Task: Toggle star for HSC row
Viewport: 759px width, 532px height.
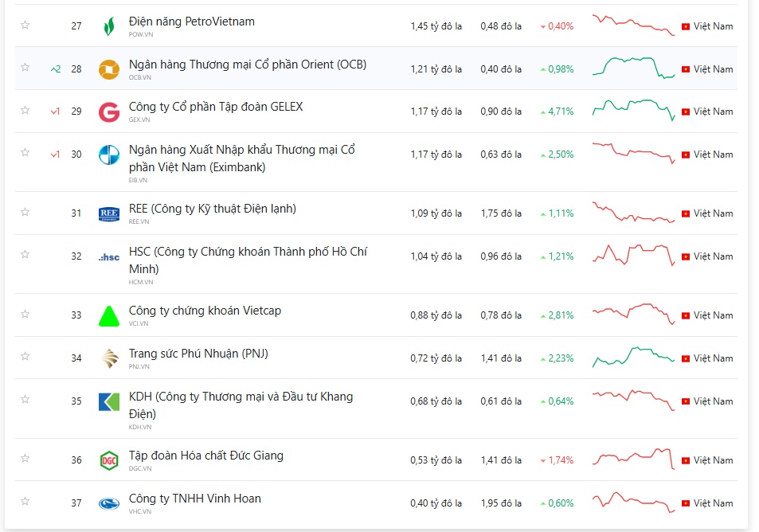Action: [25, 254]
